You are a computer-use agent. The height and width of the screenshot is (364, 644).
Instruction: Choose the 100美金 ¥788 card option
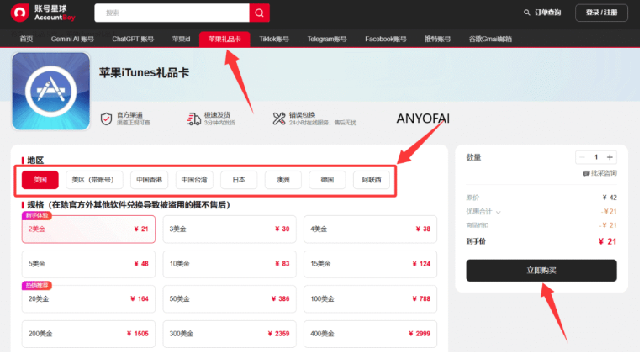[x=370, y=299]
